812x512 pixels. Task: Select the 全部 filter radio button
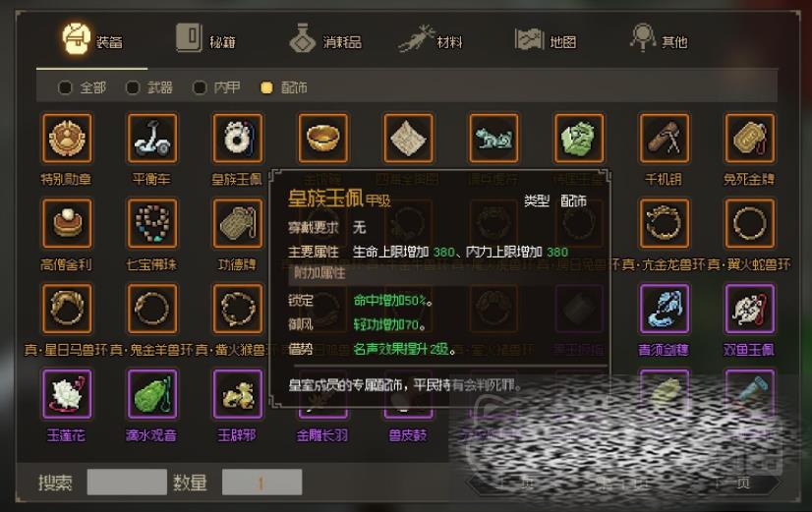pos(65,87)
